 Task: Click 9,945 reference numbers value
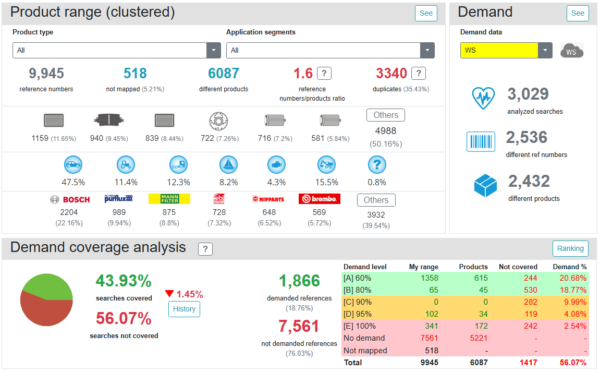point(46,73)
